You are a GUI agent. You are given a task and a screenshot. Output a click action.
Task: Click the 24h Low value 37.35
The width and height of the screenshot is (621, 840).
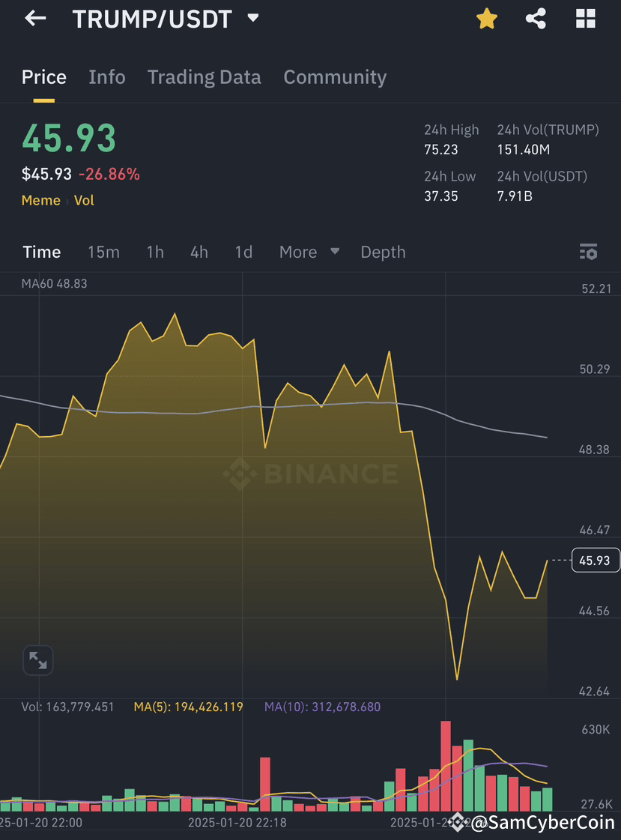click(x=440, y=196)
